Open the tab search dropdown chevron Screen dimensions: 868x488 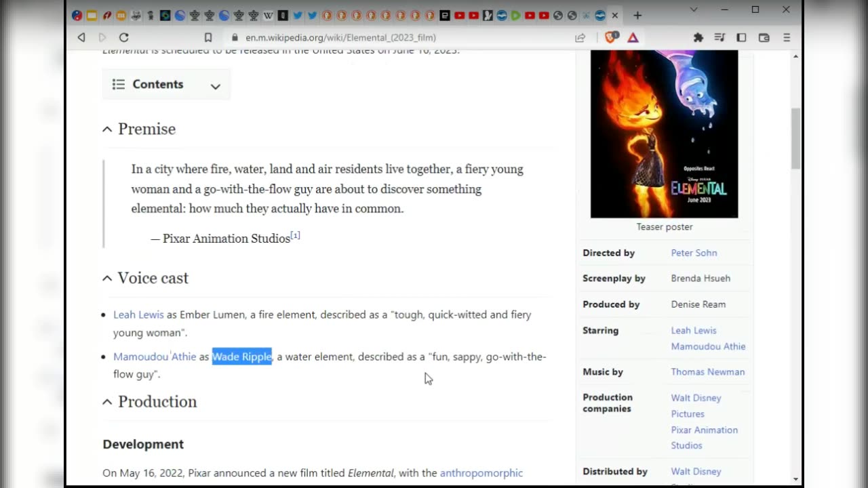click(x=694, y=9)
